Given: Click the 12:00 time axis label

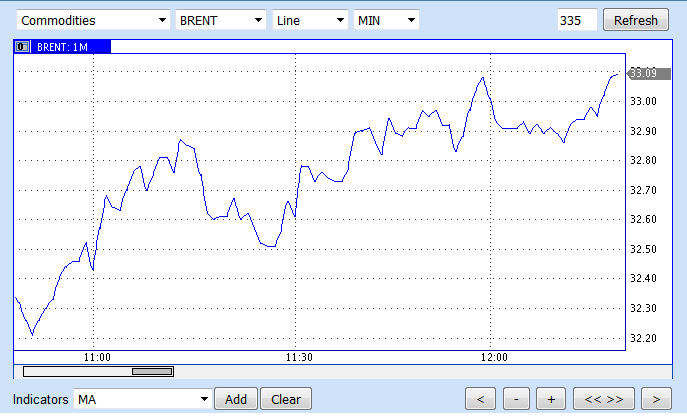Looking at the screenshot, I should (494, 357).
